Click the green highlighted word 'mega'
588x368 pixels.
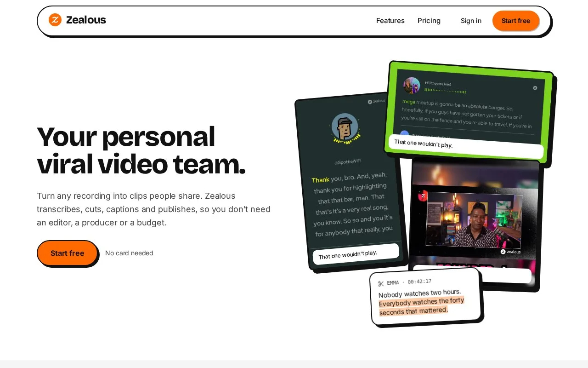[408, 102]
